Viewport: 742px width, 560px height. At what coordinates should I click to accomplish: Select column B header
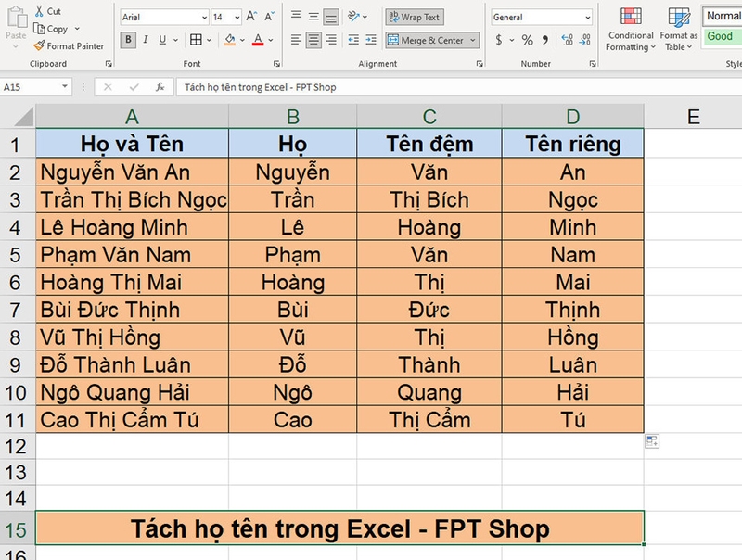pos(292,116)
